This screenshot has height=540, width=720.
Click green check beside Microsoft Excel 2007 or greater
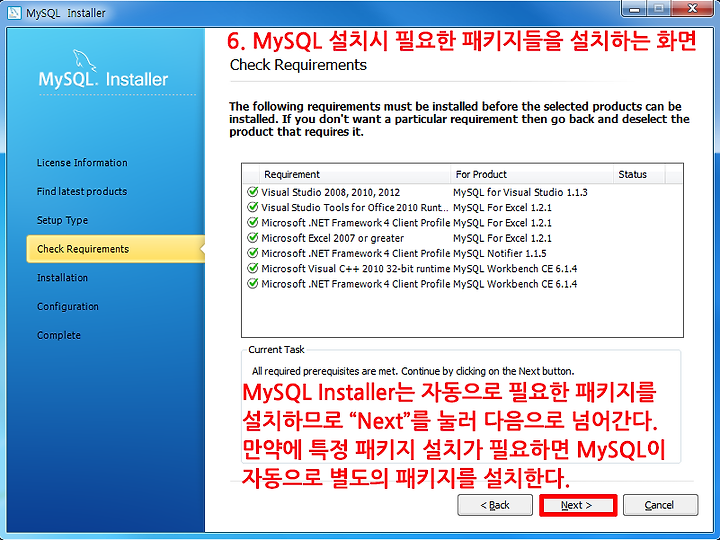tap(252, 238)
